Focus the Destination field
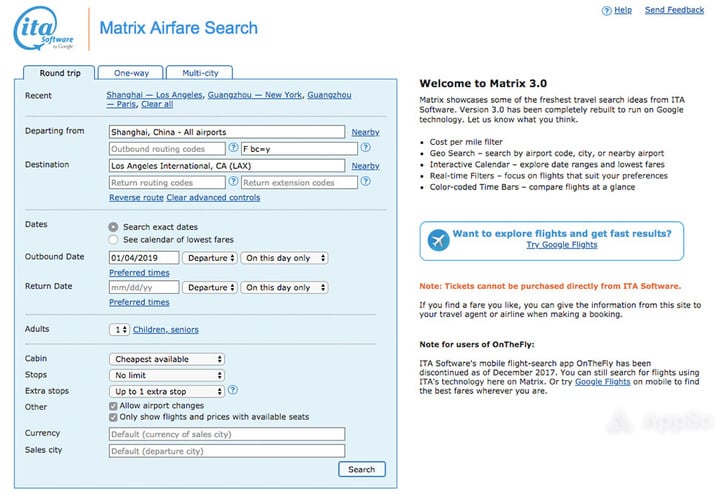 click(227, 166)
